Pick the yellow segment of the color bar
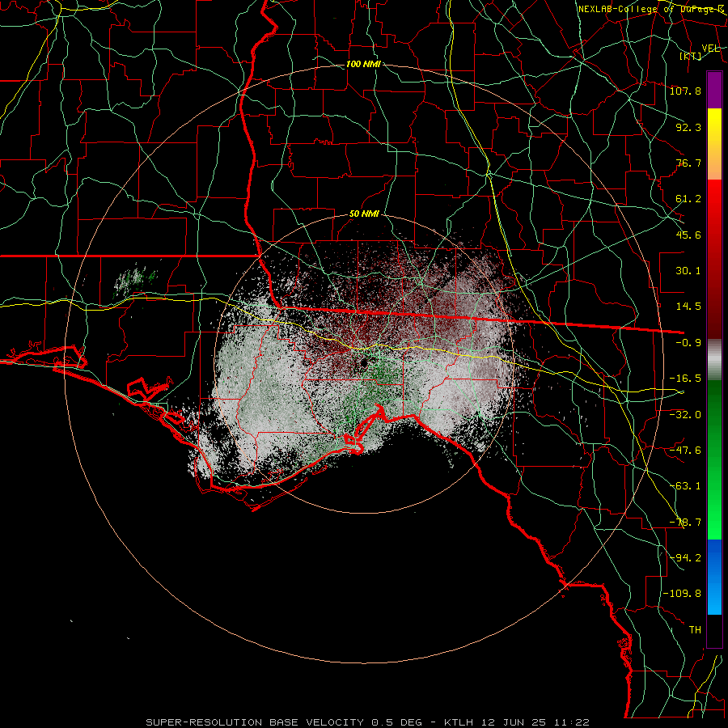 (714, 126)
